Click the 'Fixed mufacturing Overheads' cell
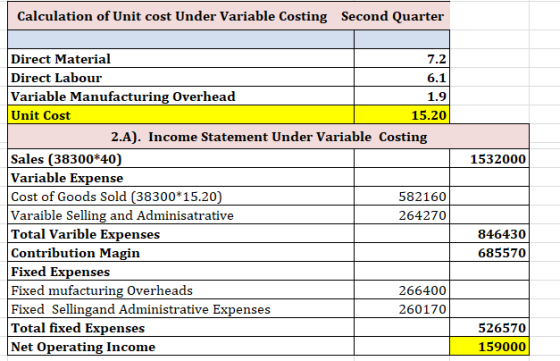Screen dimensions: 560x361 point(181,290)
